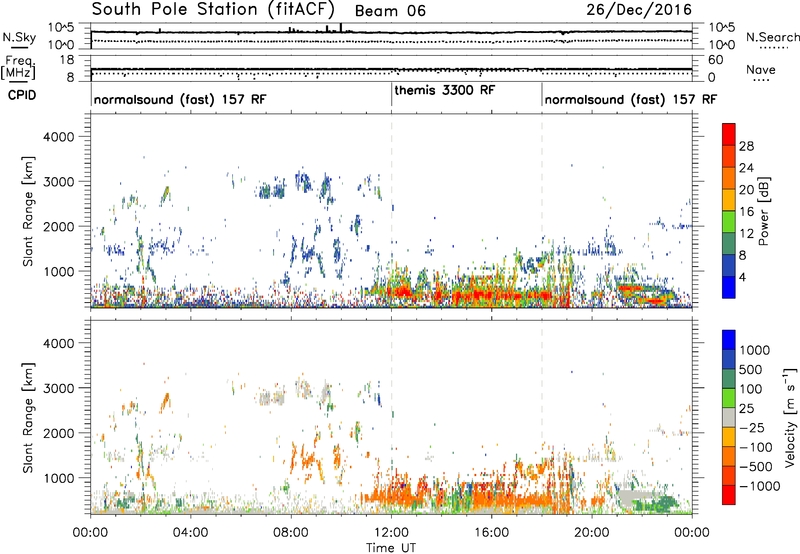Click the "18" frequency axis tick label
Image resolution: width=800 pixels, height=554 pixels.
point(67,60)
